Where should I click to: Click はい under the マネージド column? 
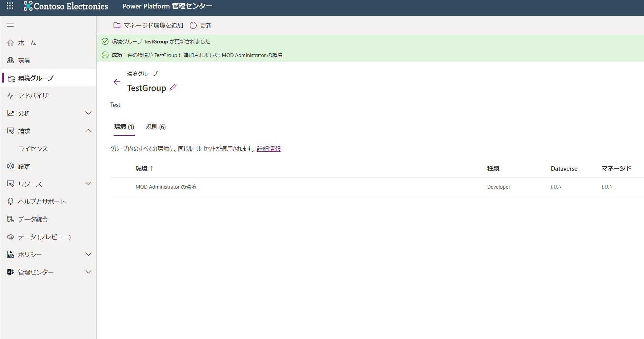[607, 187]
